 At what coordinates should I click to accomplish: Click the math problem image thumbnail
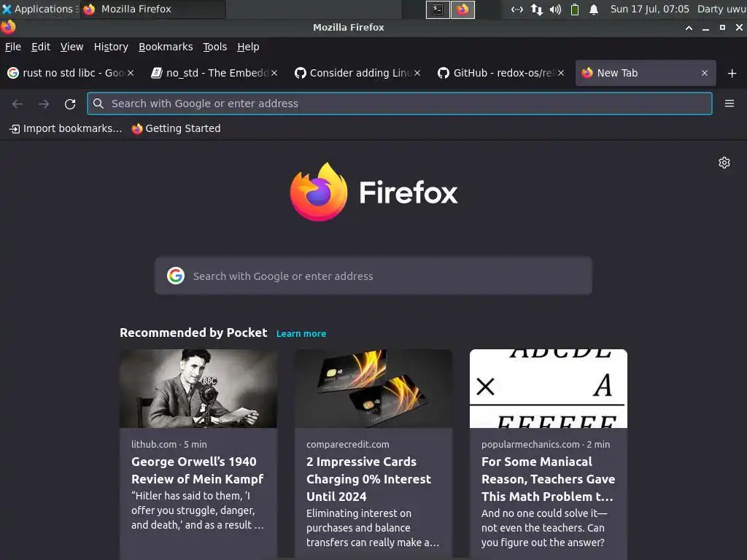pyautogui.click(x=549, y=389)
